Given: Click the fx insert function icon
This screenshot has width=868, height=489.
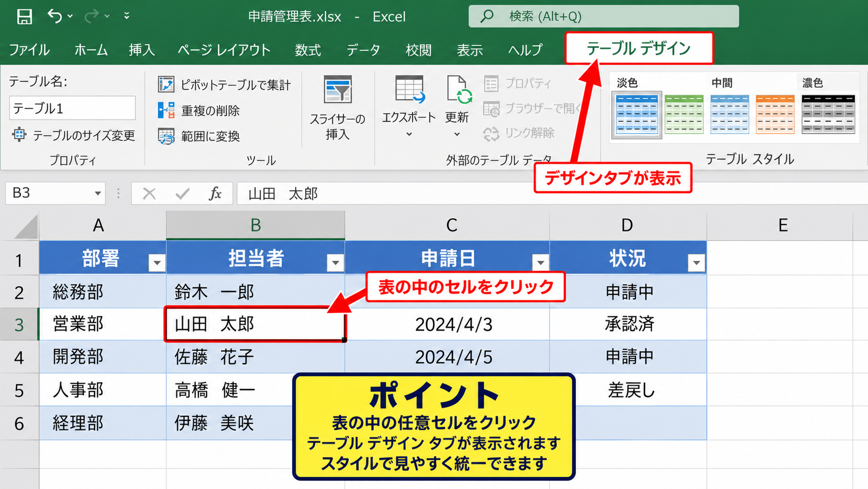Looking at the screenshot, I should (x=215, y=194).
